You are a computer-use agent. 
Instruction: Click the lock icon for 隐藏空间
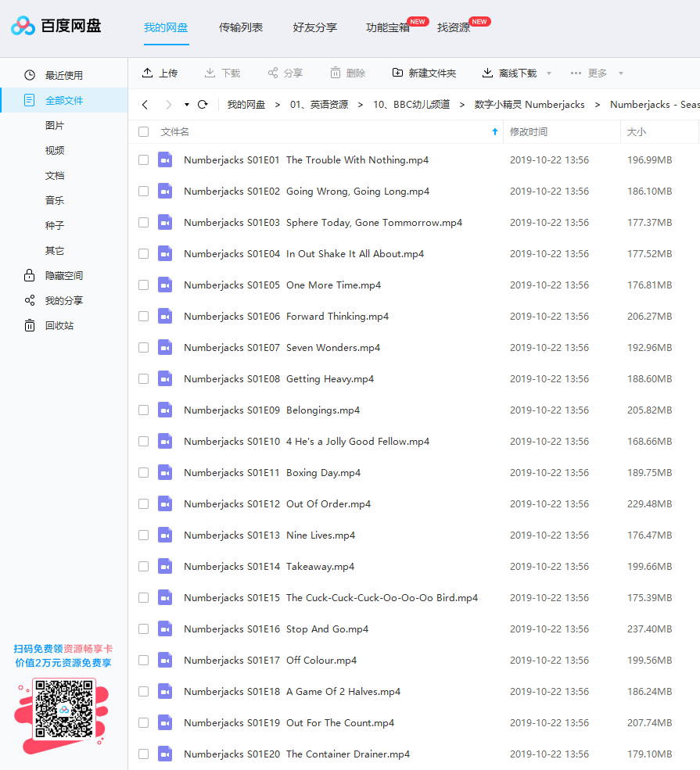tap(30, 275)
